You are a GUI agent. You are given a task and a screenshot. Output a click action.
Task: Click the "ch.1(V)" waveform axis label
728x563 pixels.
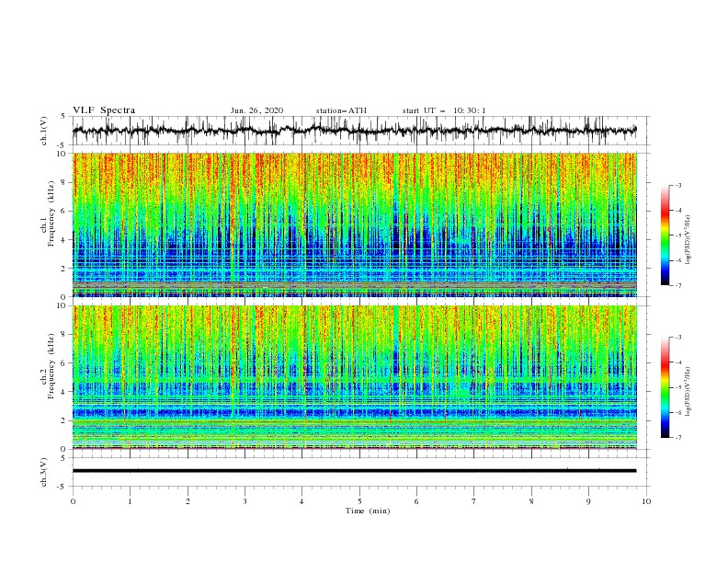tap(44, 131)
